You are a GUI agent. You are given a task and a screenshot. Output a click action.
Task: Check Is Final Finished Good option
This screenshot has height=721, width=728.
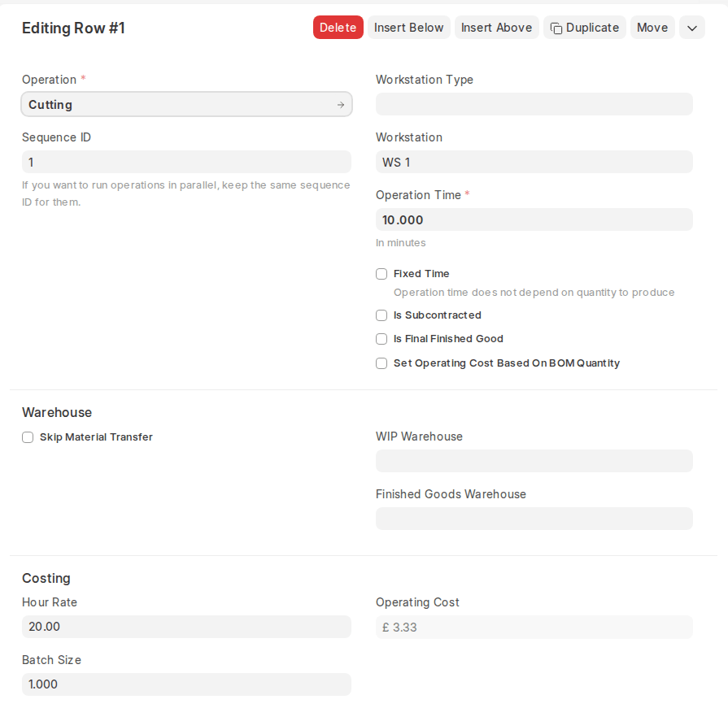click(381, 339)
